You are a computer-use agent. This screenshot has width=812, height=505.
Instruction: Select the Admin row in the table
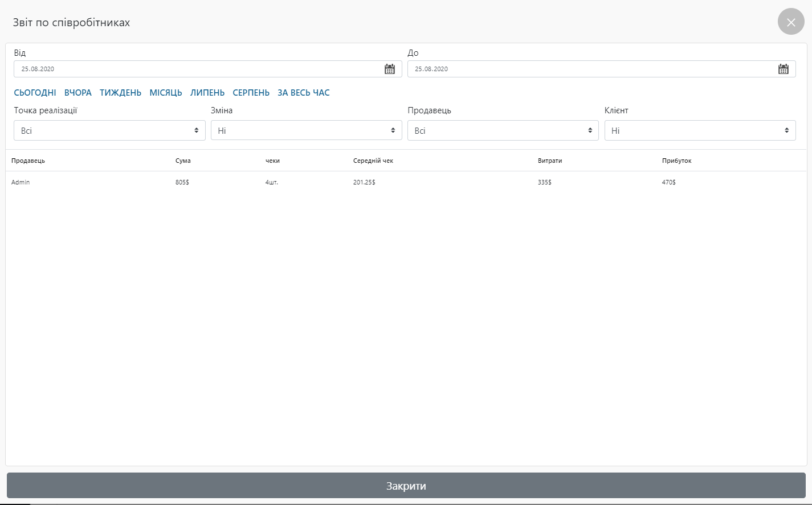click(x=21, y=182)
